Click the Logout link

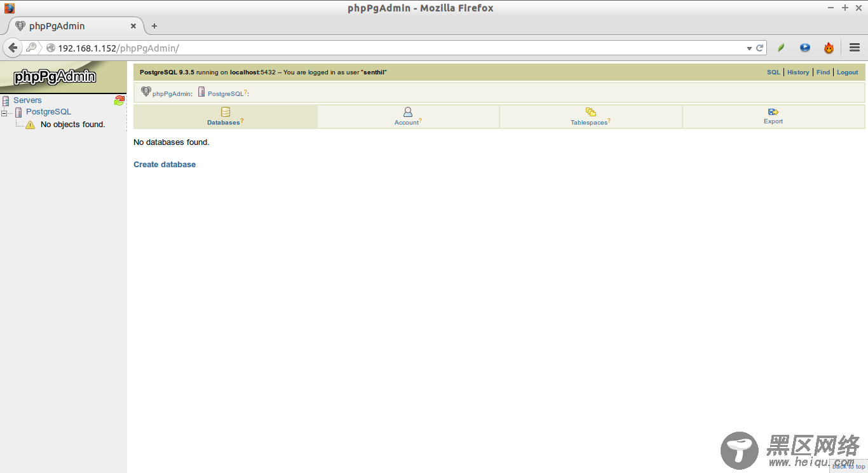[847, 72]
